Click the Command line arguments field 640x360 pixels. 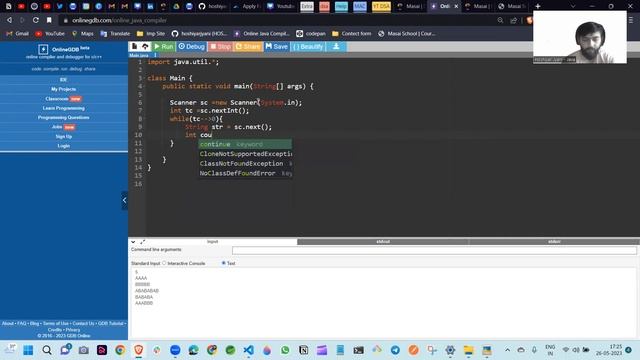[434, 250]
